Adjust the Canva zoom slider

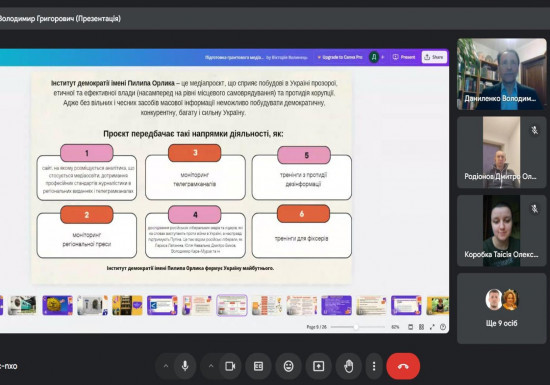356,327
